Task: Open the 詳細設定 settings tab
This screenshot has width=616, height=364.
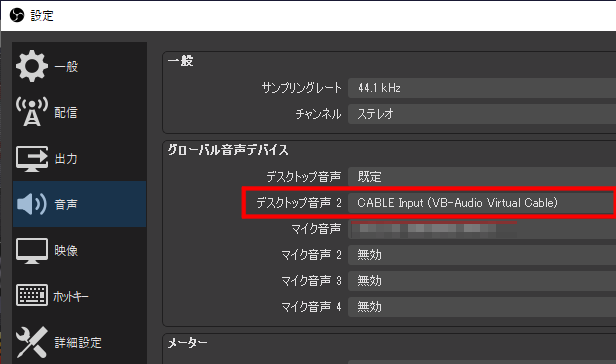Action: [x=79, y=342]
